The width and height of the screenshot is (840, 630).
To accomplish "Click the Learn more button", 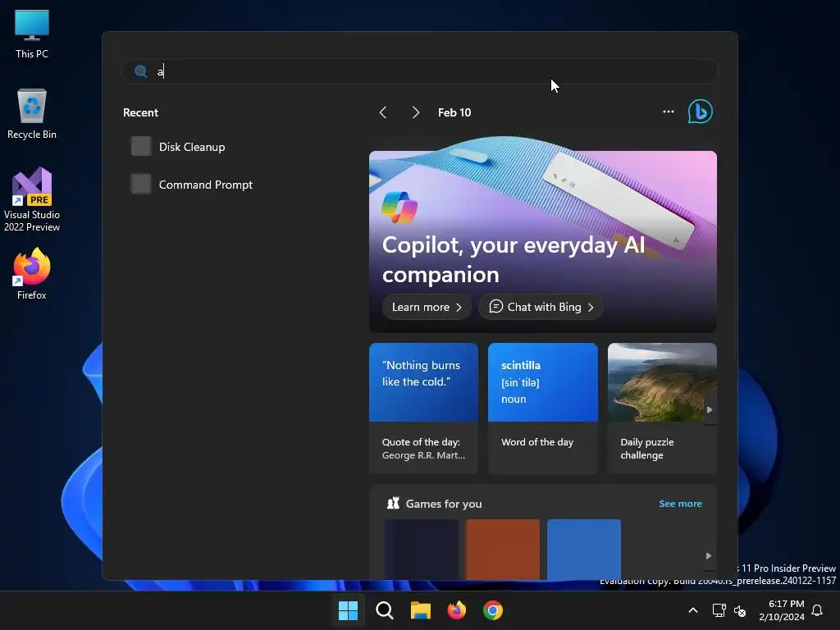I will (427, 307).
